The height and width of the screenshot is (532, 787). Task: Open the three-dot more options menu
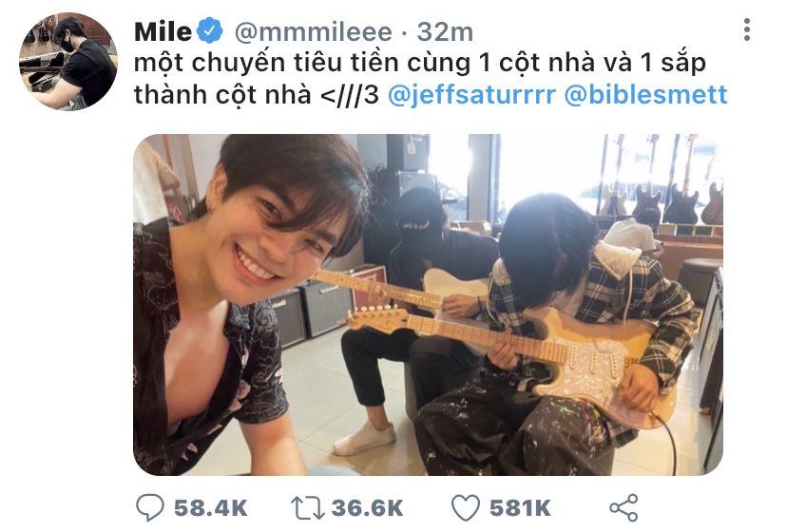tap(747, 29)
